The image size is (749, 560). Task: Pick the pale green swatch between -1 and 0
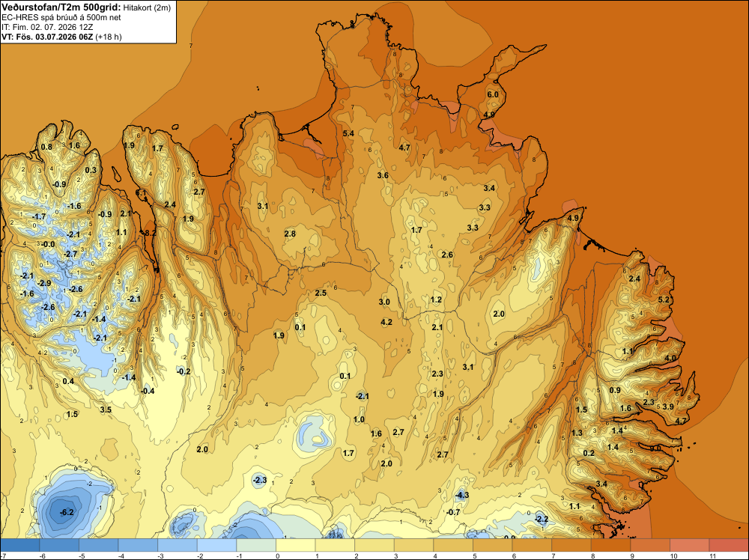pos(256,545)
